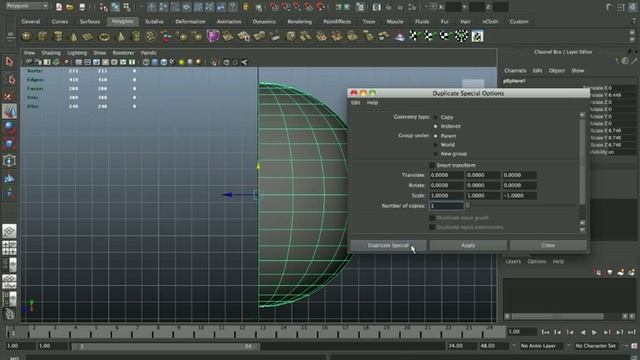Open a scene with folder icon

click(70, 7)
